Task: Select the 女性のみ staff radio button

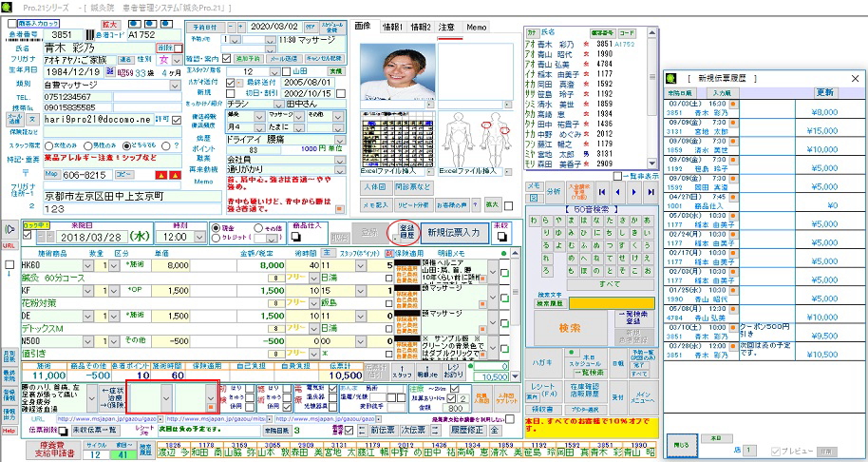Action: click(48, 145)
